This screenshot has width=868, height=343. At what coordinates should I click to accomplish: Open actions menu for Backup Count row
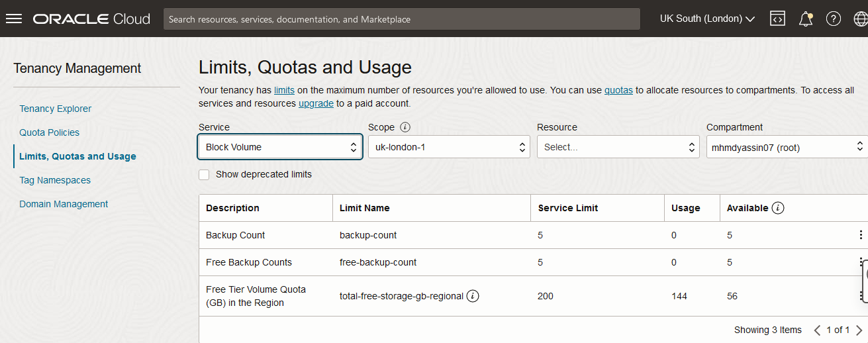861,235
